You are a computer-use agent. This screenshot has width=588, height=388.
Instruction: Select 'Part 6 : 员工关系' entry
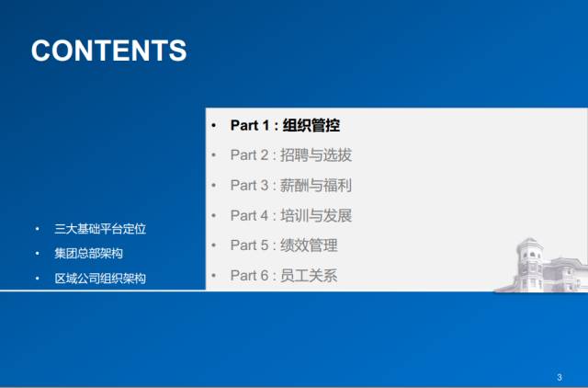point(284,276)
